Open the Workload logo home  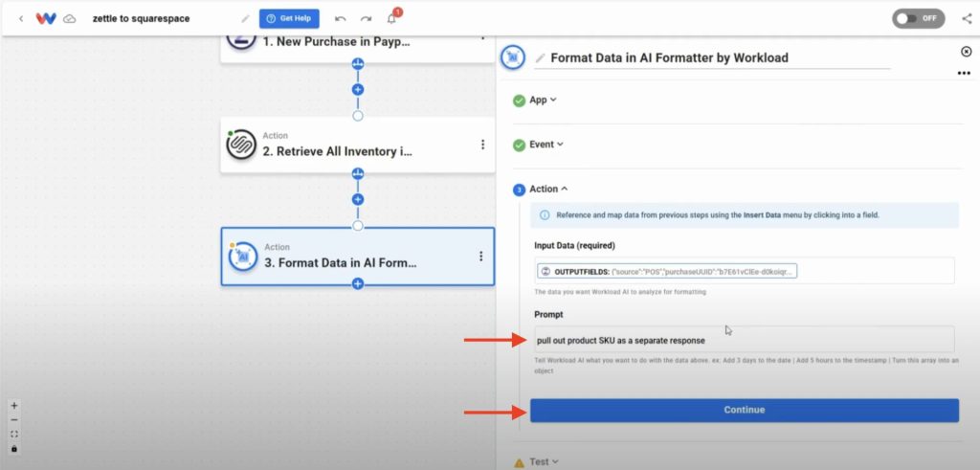[x=46, y=19]
